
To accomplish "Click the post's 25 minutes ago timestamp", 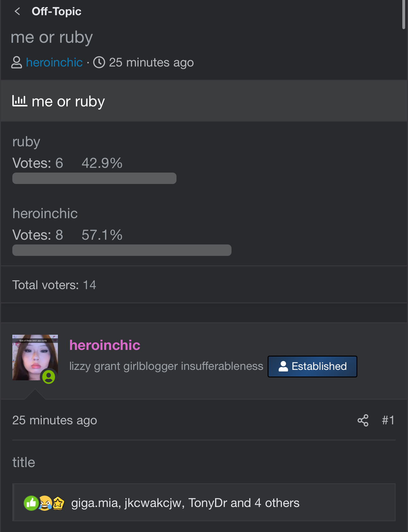I will pyautogui.click(x=54, y=420).
